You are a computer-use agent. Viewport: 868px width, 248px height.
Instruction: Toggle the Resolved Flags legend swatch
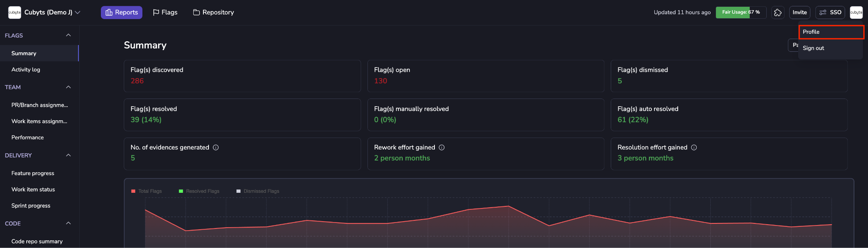181,191
